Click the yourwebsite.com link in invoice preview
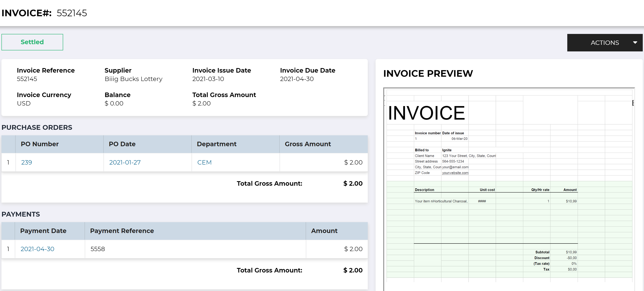Screen dimensions: 644x291 pos(455,173)
